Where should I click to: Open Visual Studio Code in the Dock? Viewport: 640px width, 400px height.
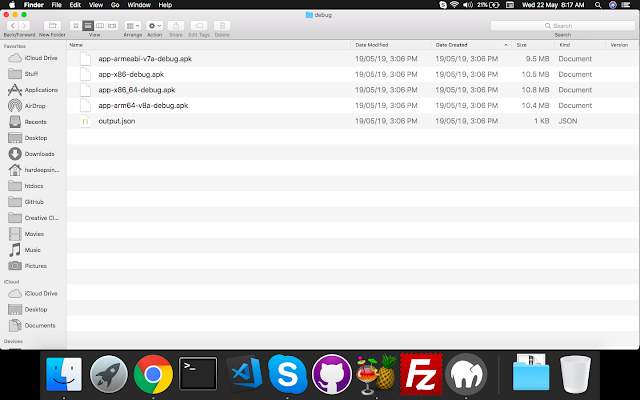[243, 373]
